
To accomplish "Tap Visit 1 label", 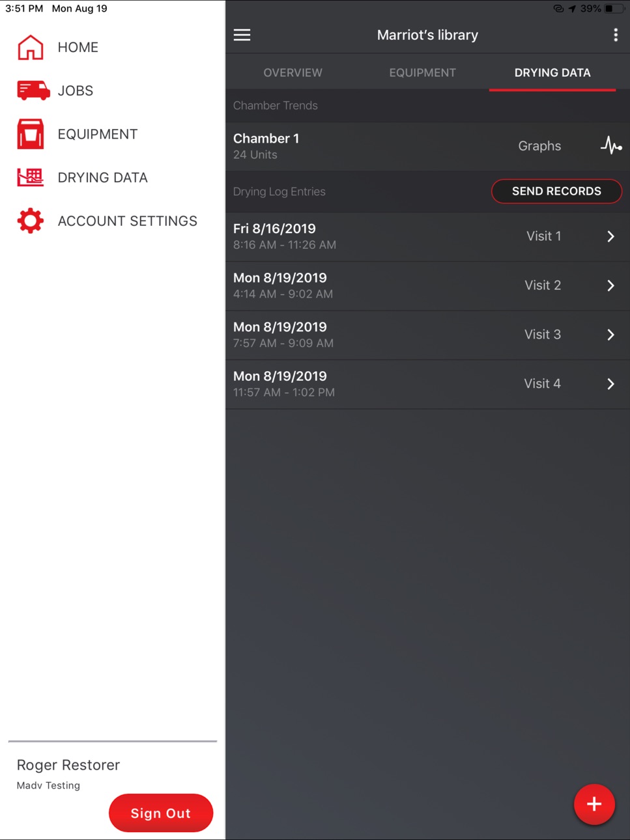I will pos(543,236).
